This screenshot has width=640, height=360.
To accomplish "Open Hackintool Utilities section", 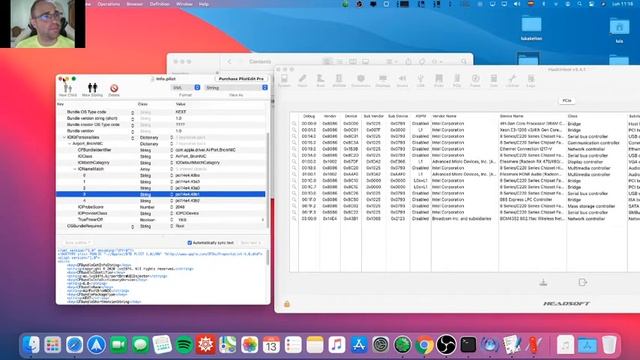I will pyautogui.click(x=512, y=80).
